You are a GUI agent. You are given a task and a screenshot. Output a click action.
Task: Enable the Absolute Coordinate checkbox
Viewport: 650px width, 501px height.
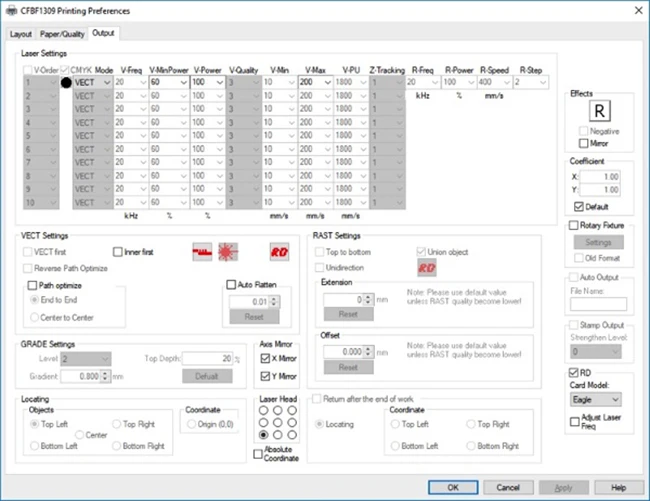coord(258,454)
